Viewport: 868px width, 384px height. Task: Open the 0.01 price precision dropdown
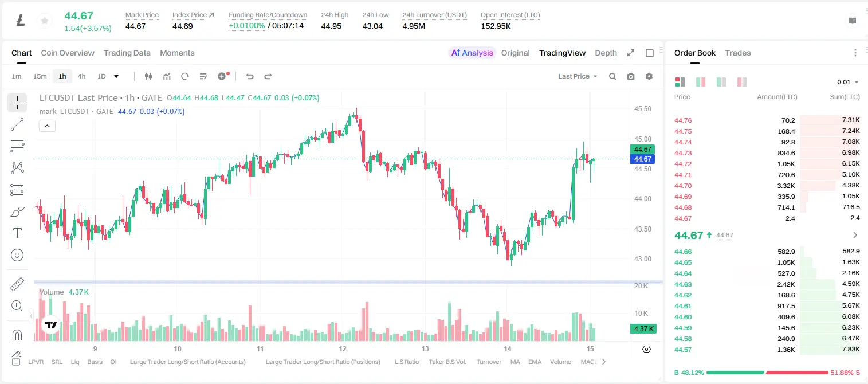pyautogui.click(x=848, y=82)
